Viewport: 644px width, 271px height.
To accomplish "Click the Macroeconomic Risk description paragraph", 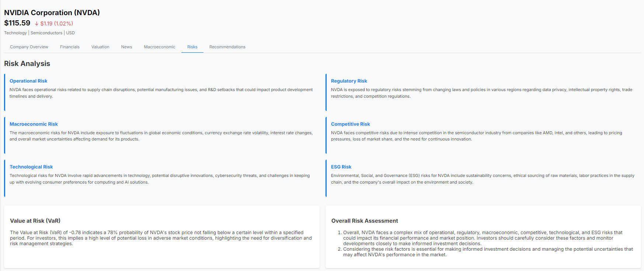I will coord(161,136).
